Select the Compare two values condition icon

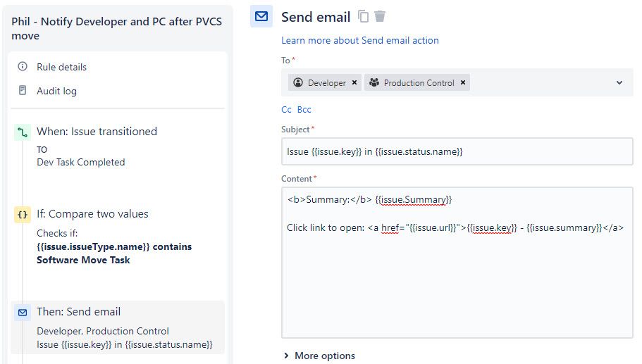[x=23, y=215]
